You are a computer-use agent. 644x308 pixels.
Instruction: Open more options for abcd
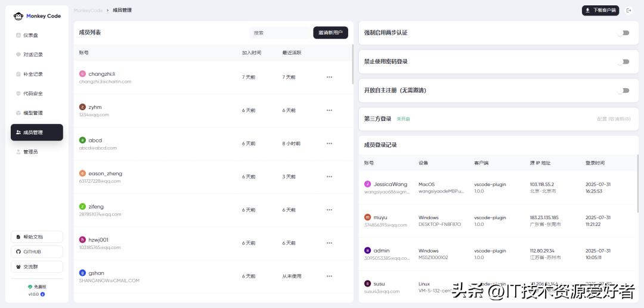pos(329,144)
